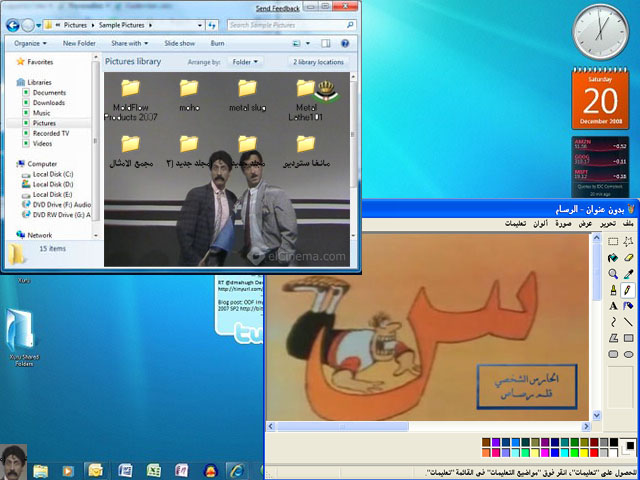This screenshot has width=640, height=480.
Task: Pick the bright yellow swatch in Paint palette
Action: (584, 452)
